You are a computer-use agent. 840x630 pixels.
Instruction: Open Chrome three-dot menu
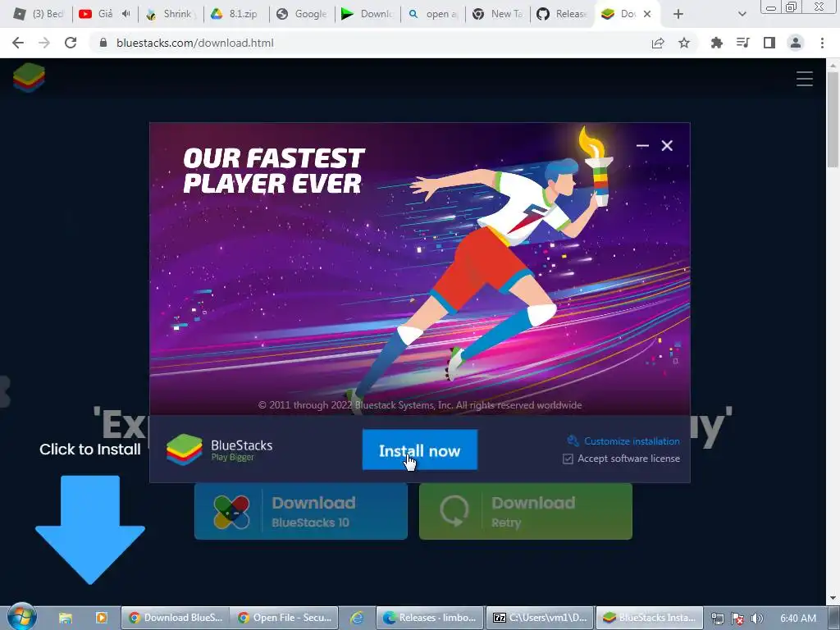822,43
